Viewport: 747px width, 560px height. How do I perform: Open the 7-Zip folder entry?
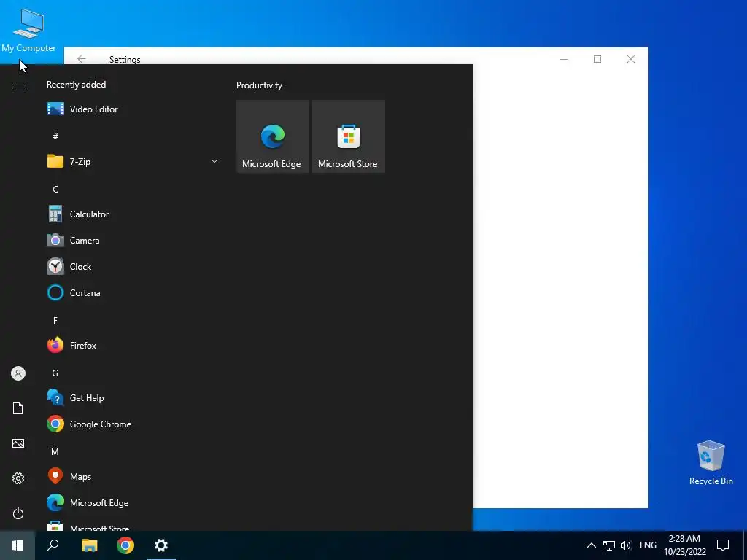pyautogui.click(x=133, y=161)
